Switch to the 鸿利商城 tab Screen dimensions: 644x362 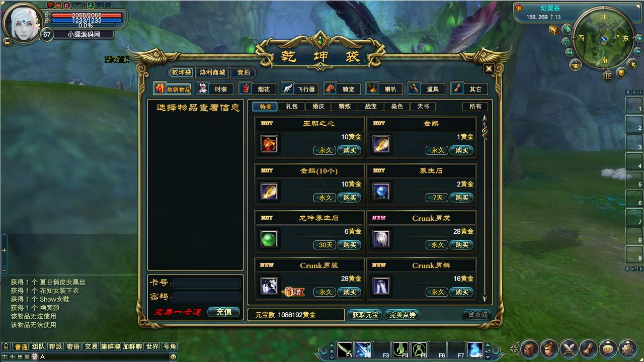[x=212, y=72]
